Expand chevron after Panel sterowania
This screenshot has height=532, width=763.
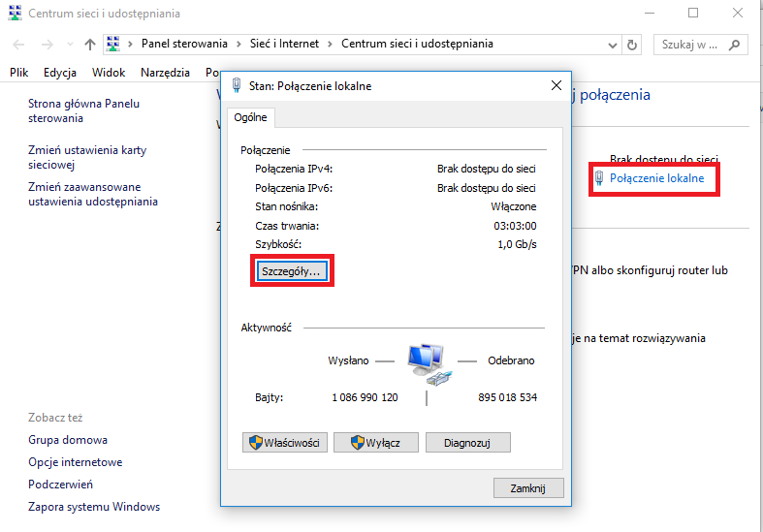click(x=238, y=45)
